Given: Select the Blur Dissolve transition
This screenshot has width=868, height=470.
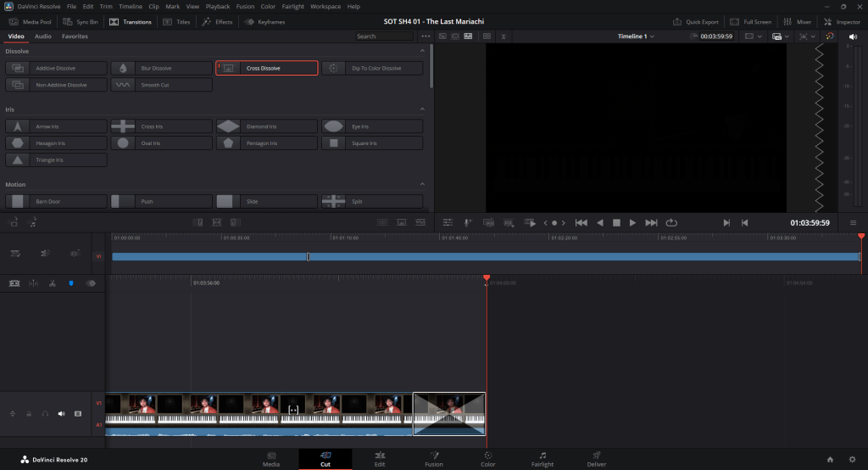Looking at the screenshot, I should [161, 68].
